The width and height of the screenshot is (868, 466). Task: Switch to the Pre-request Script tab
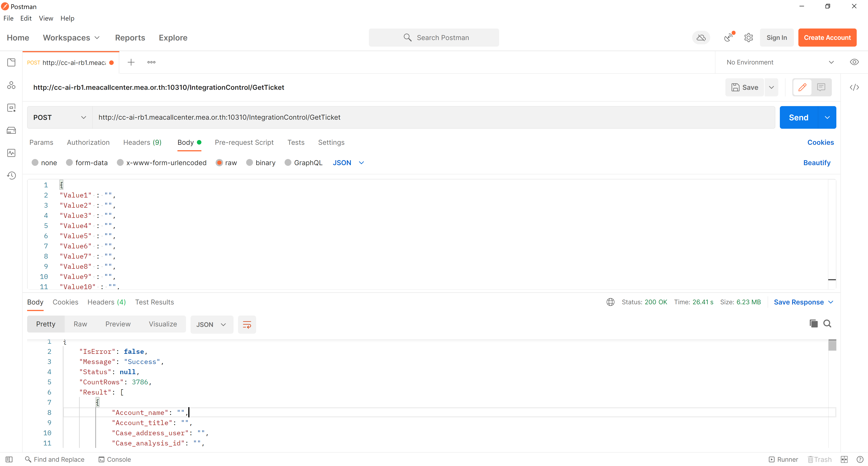pos(244,142)
